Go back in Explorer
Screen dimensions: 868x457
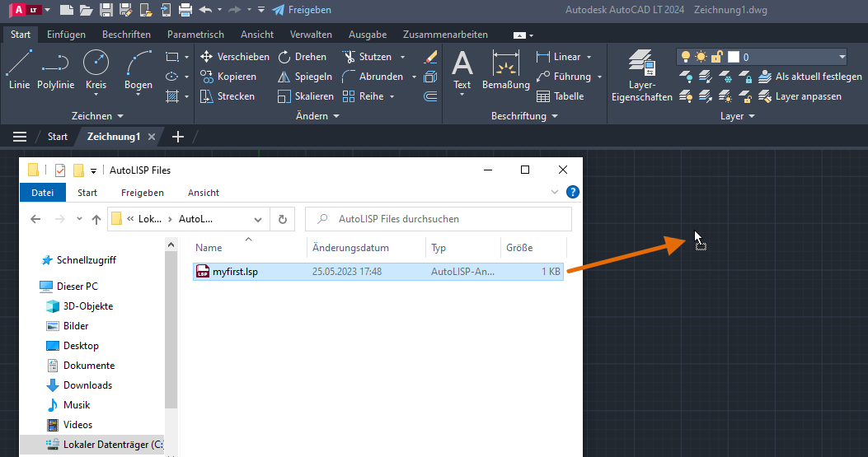35,219
